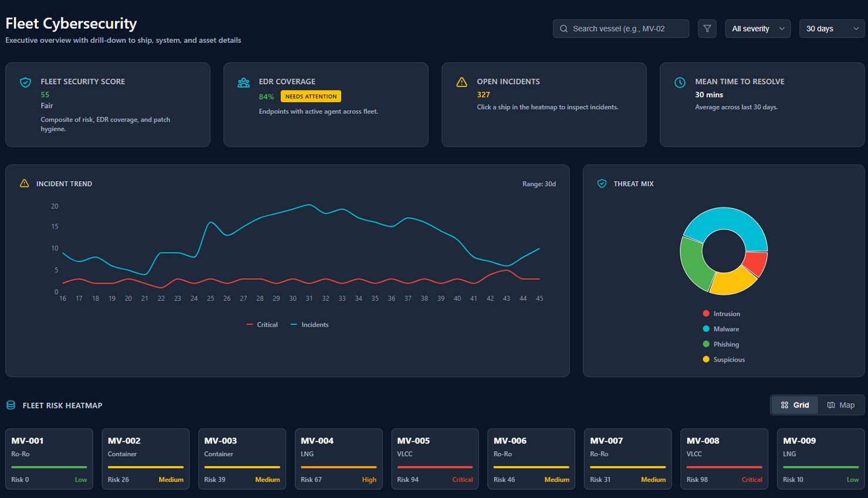Click the filter funnel icon
Image resolution: width=868 pixels, height=498 pixels.
707,29
